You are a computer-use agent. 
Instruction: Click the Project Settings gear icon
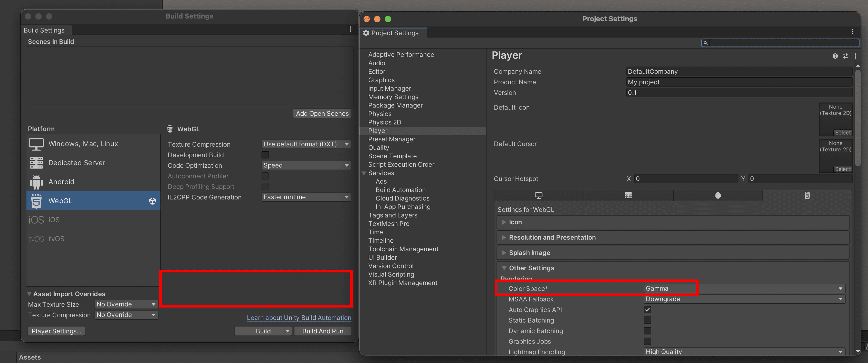366,33
